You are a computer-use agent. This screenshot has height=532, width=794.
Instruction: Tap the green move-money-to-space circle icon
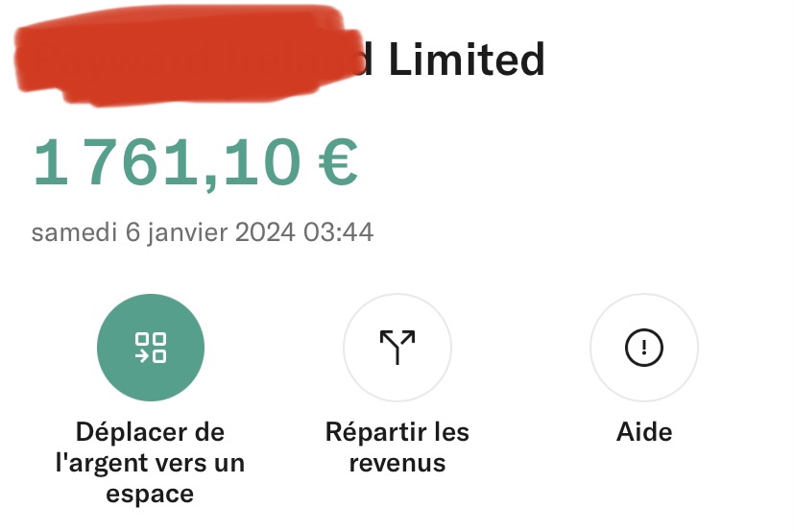pyautogui.click(x=151, y=348)
